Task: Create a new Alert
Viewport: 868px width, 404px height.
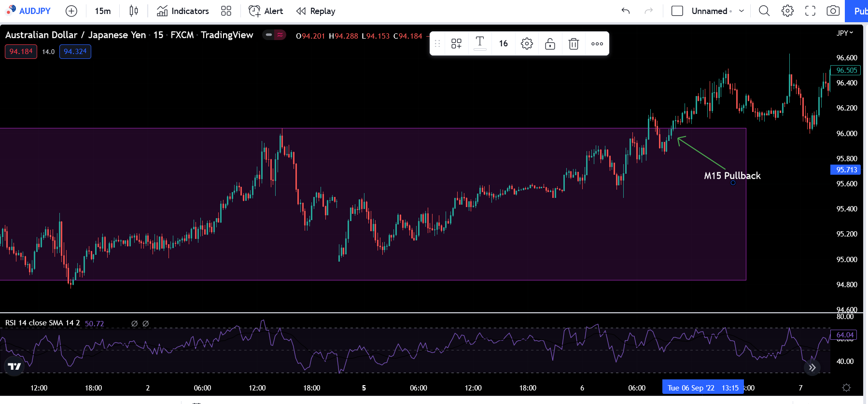Action: coord(266,11)
